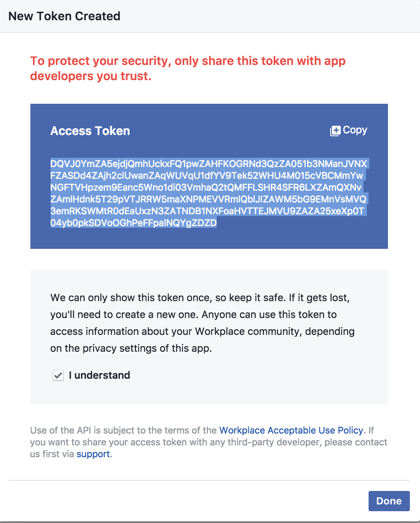
Task: Click the token line starting NGFTVHpzem9
Action: click(x=206, y=187)
